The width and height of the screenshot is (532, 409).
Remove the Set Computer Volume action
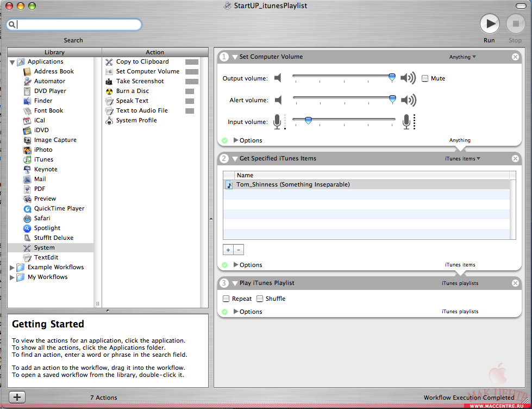515,57
